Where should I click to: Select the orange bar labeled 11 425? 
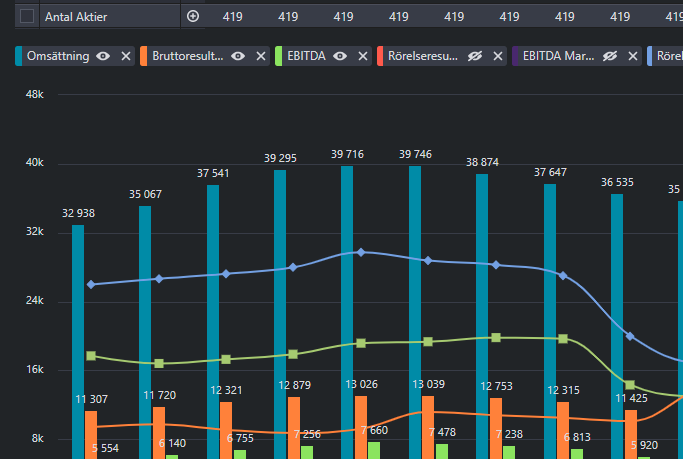click(x=631, y=434)
